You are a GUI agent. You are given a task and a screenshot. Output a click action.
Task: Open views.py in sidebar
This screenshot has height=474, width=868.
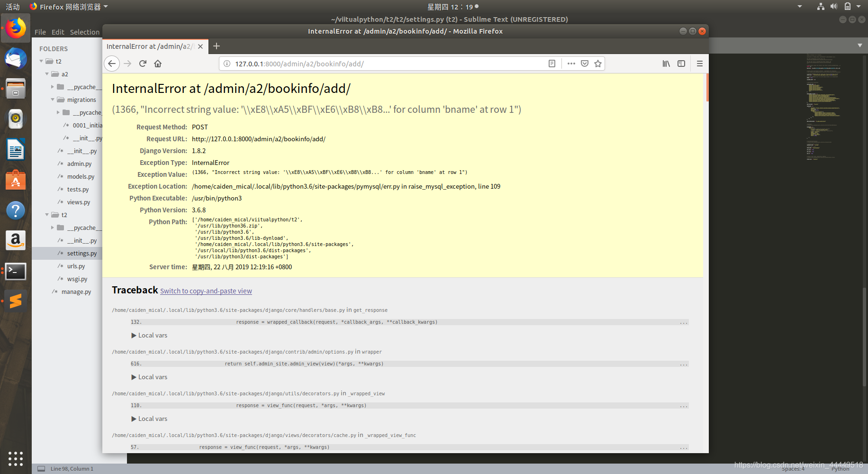click(78, 202)
